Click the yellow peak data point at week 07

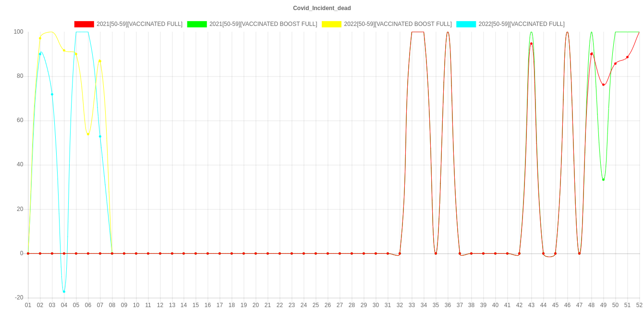100,61
